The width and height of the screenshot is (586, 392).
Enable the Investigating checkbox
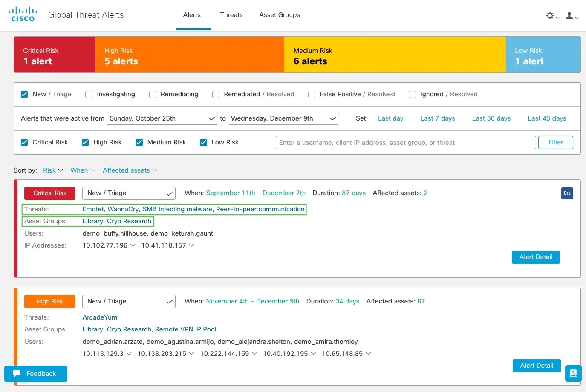(89, 94)
